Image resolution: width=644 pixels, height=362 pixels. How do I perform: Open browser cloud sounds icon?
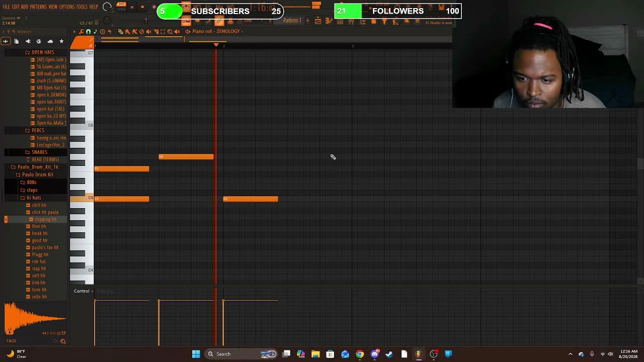click(x=50, y=41)
